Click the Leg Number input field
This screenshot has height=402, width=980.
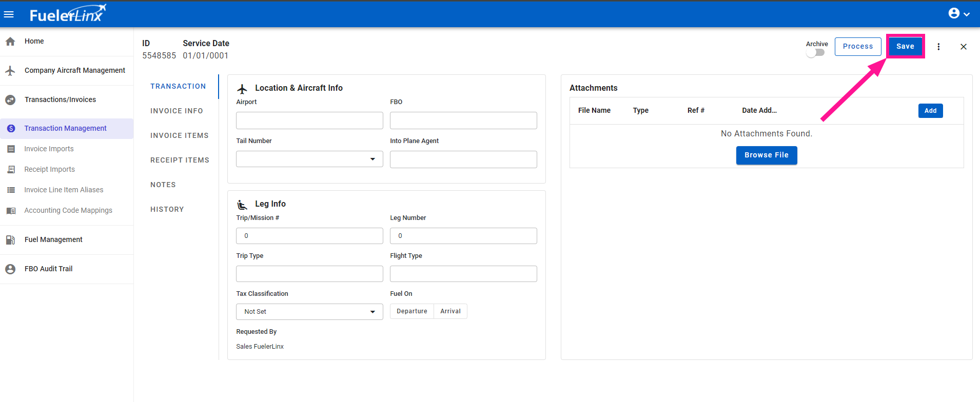pyautogui.click(x=463, y=236)
